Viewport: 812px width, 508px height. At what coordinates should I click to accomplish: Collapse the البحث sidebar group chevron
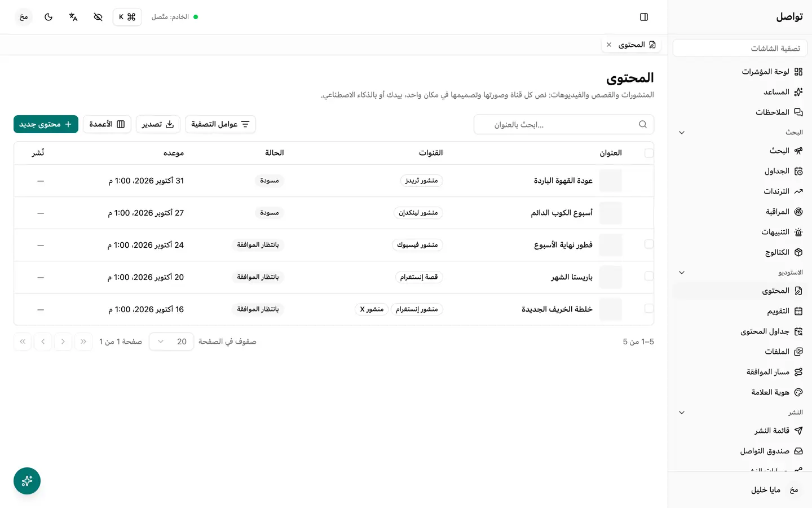coord(682,133)
